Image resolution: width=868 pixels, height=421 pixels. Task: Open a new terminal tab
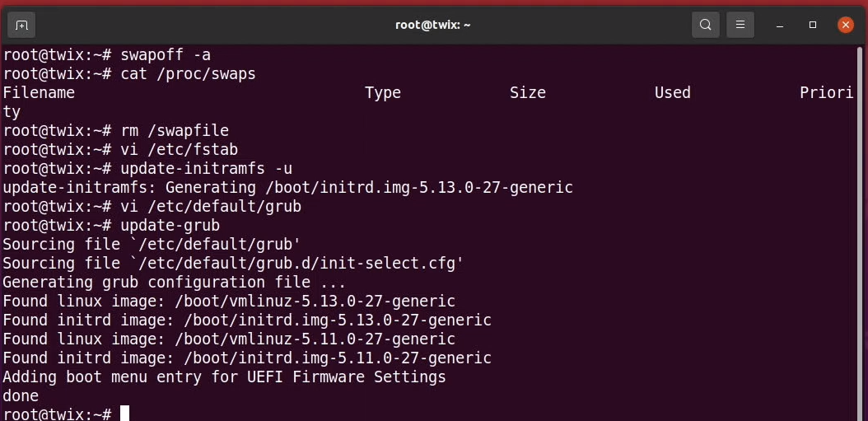click(21, 25)
